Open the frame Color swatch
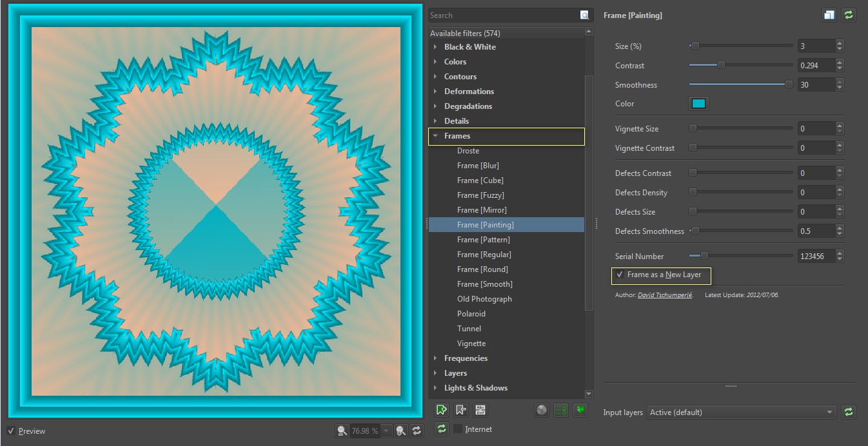 (698, 104)
